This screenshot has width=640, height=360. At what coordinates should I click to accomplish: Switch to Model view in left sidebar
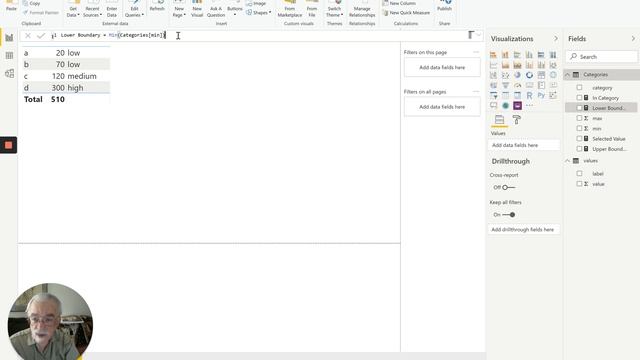tap(9, 73)
